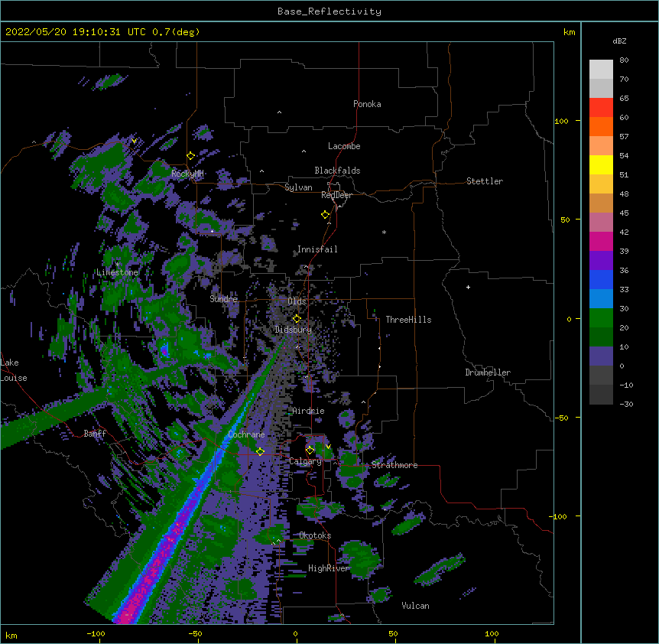Viewport: 659px width, 644px height.
Task: Click the Blackfalds city label
Action: pyautogui.click(x=337, y=171)
